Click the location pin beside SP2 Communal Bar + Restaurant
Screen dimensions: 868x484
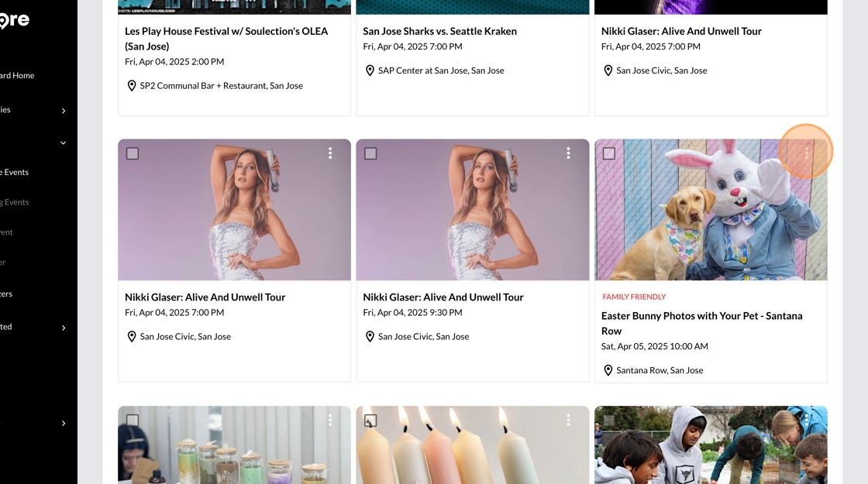coord(131,86)
